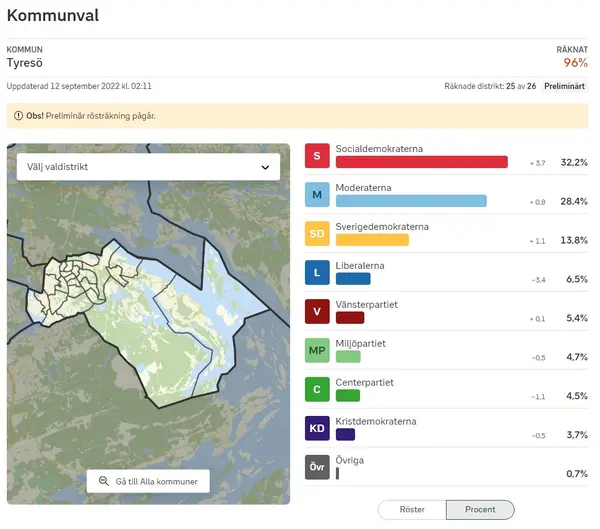Click the Miljöpartiet MP party icon

pos(317,351)
